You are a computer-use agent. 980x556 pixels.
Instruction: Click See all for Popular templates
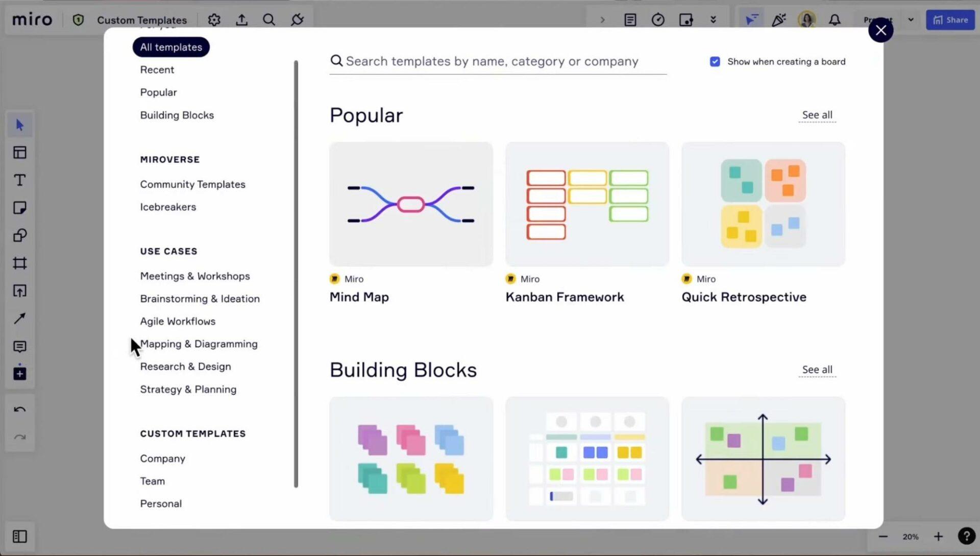[x=817, y=115]
